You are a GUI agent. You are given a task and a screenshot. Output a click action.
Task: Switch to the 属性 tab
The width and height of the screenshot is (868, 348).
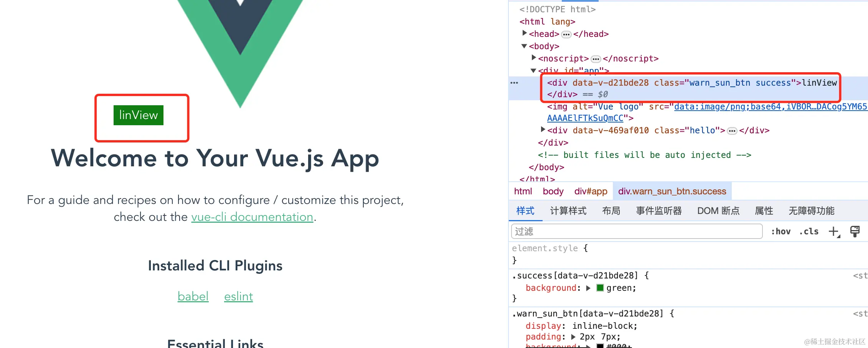764,211
